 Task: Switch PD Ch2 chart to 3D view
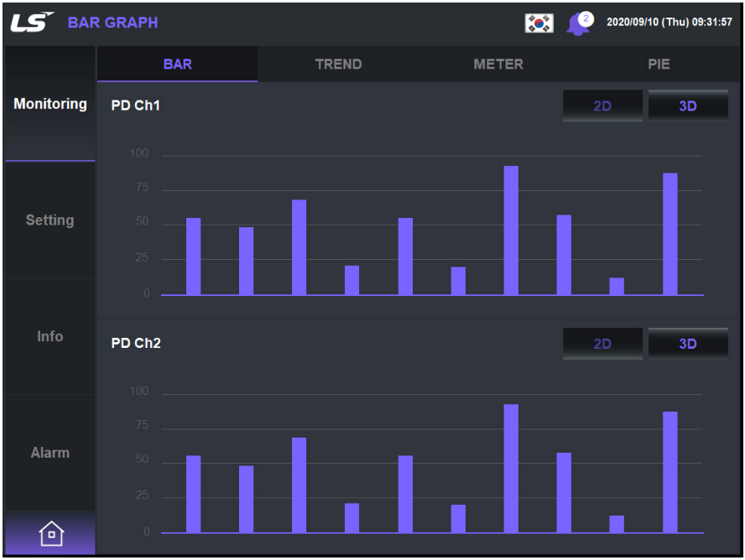(x=688, y=343)
